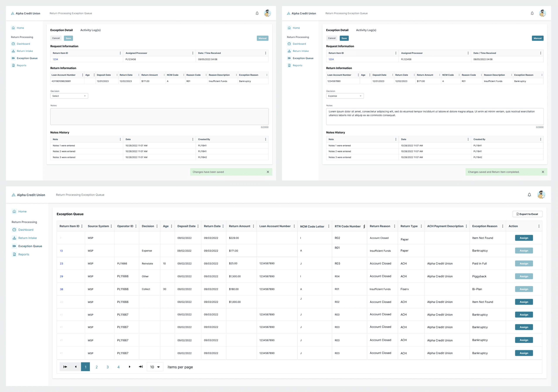Open Loan Account Number column menu in queue table

point(294,226)
